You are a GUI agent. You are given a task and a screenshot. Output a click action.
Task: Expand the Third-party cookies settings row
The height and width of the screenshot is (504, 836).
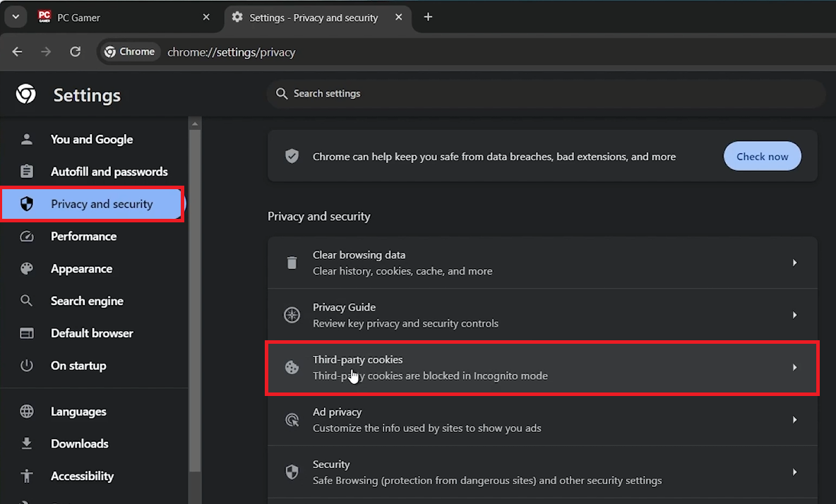pos(794,367)
